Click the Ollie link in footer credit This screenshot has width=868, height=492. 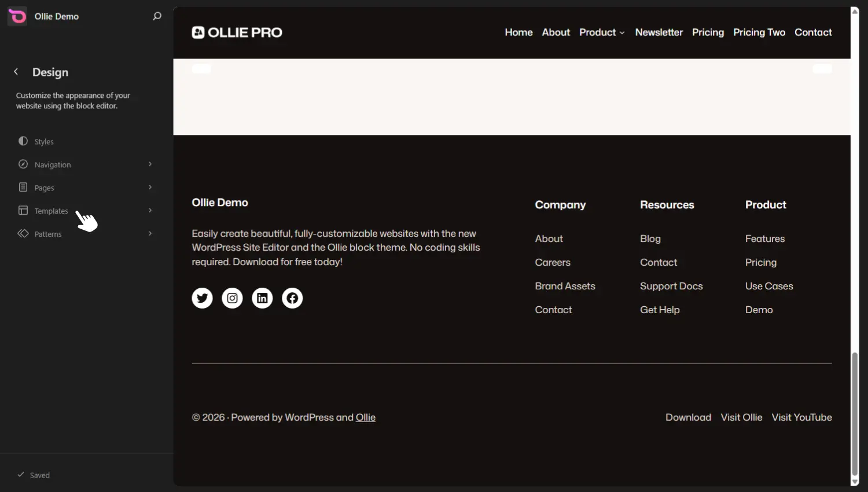[x=366, y=417]
